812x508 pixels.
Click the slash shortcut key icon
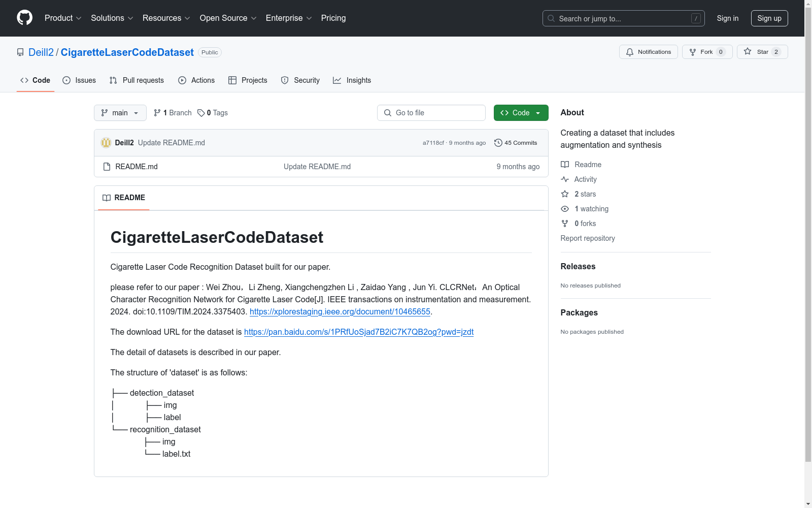click(x=696, y=18)
